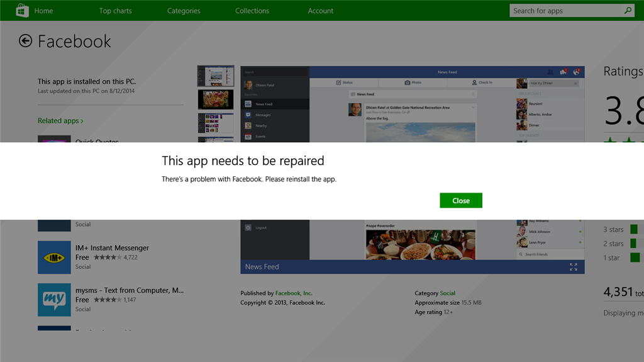Click the 3 stars rating row
This screenshot has width=644, height=362.
[x=623, y=229]
